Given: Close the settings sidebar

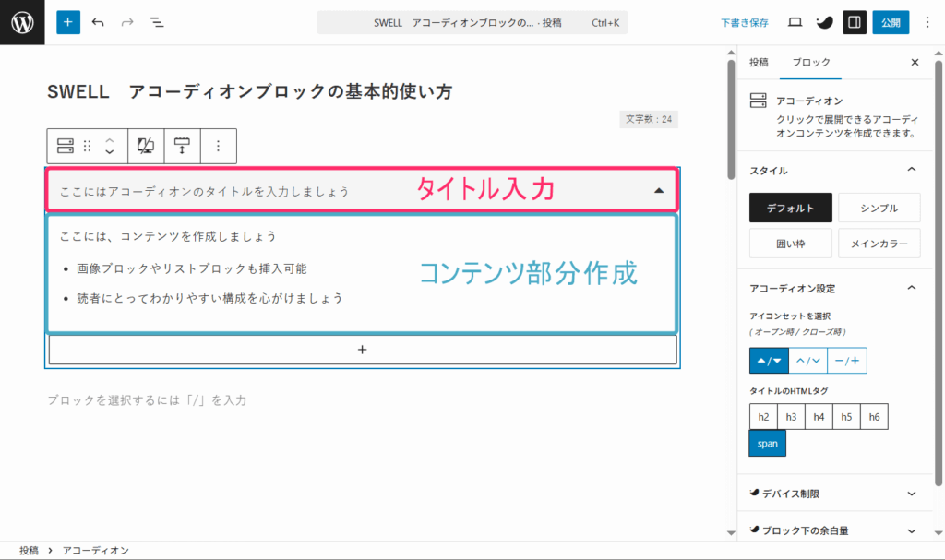Looking at the screenshot, I should pos(915,62).
